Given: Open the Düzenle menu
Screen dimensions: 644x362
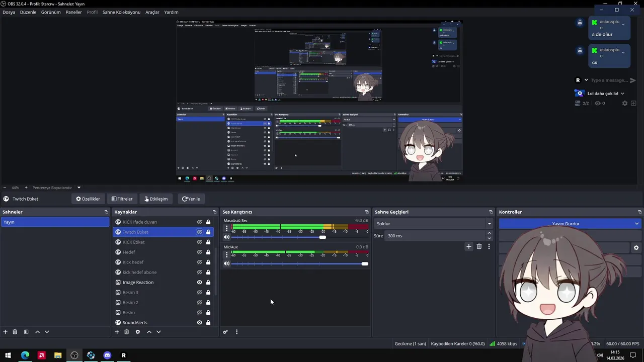Looking at the screenshot, I should pyautogui.click(x=28, y=12).
